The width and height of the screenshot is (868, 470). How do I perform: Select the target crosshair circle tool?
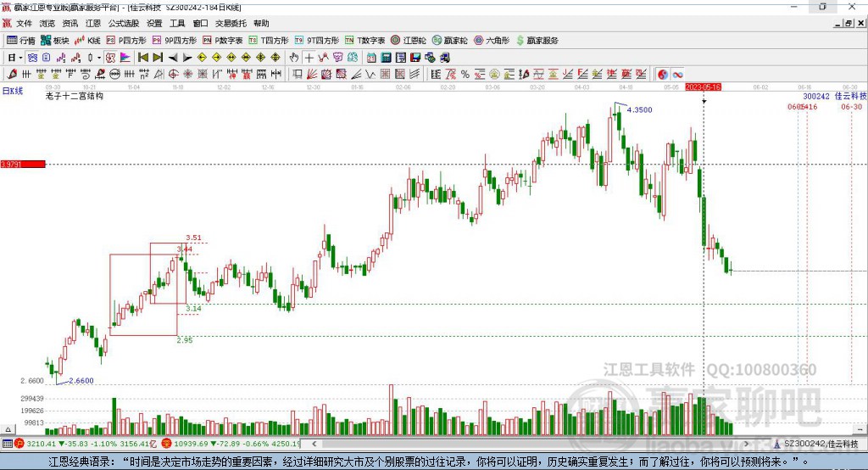click(x=173, y=75)
